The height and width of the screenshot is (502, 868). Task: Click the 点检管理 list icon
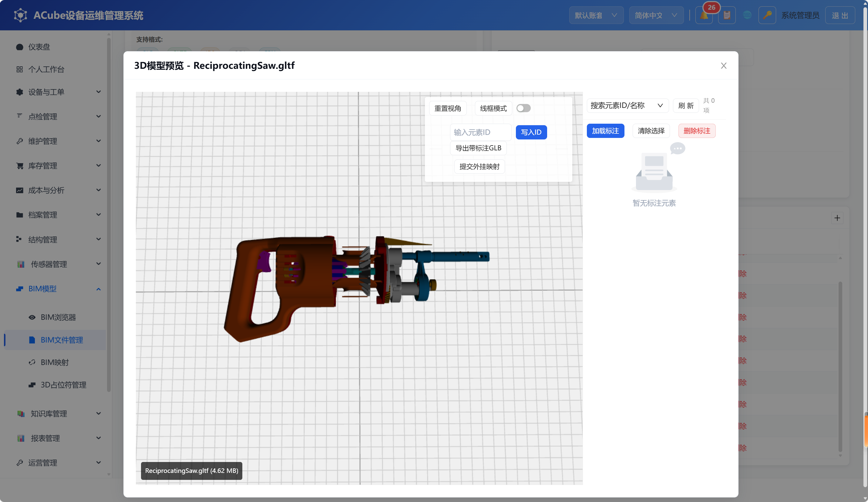(x=20, y=116)
